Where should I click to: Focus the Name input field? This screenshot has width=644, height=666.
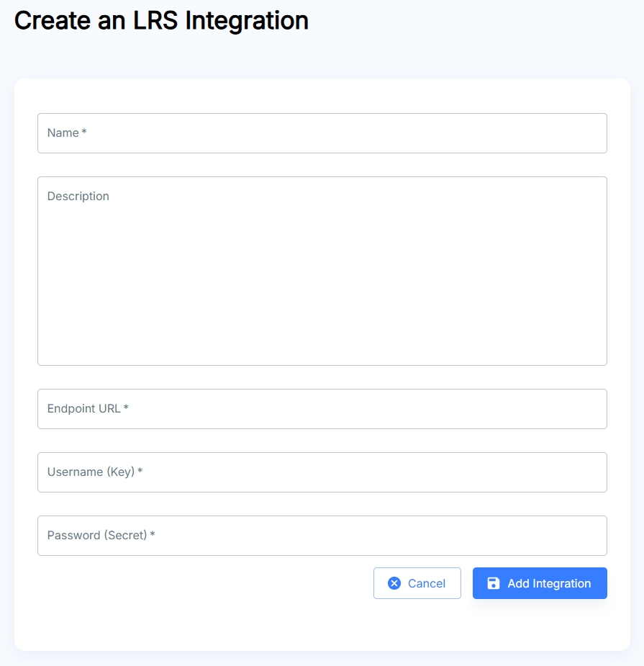click(x=322, y=133)
